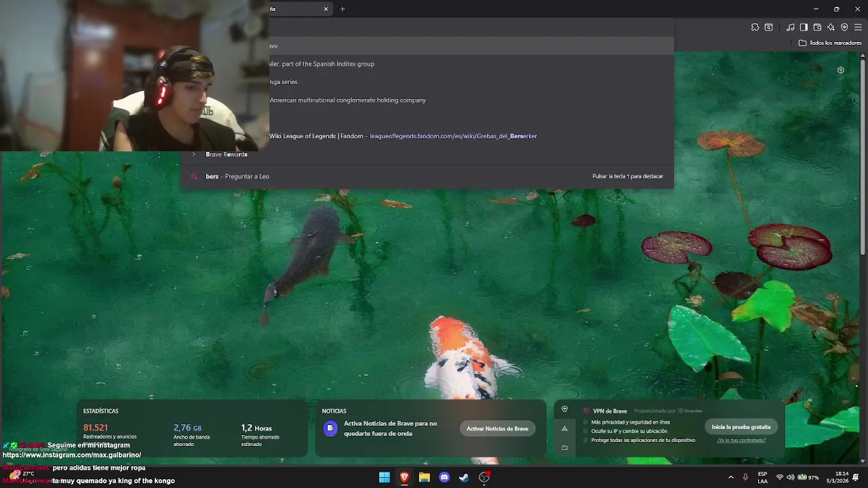The height and width of the screenshot is (488, 868).
Task: Select the highlighted top omnibox suggestion row
Action: coord(472,45)
